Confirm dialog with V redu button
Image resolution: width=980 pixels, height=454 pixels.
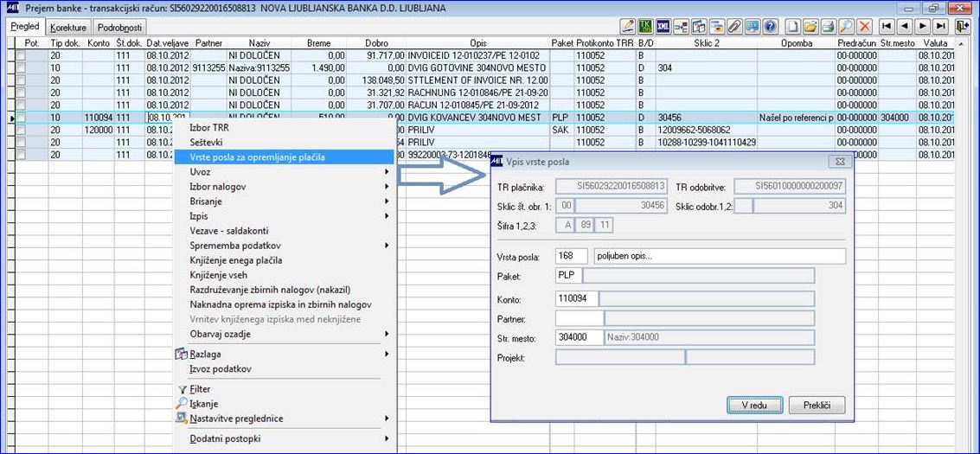click(x=754, y=405)
